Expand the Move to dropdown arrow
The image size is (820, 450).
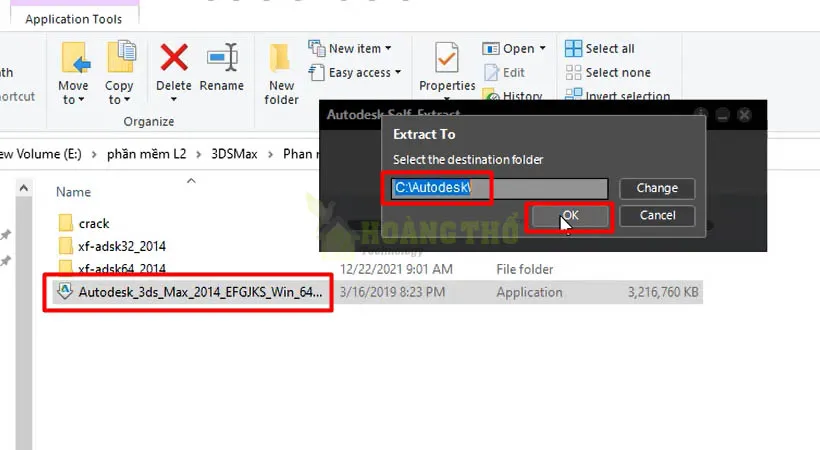click(x=81, y=100)
